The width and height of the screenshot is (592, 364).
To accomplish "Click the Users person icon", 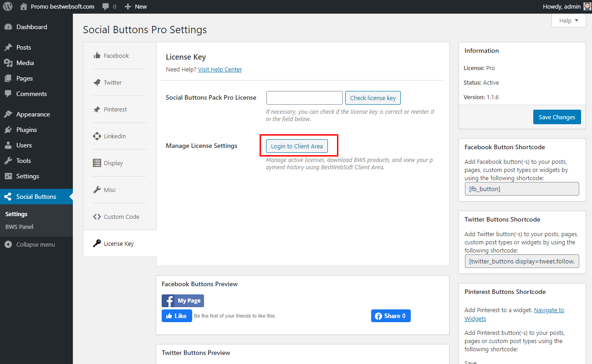I will point(8,145).
